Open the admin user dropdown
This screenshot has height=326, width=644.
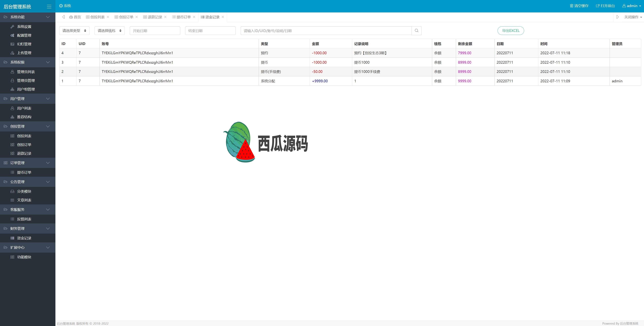pos(632,6)
